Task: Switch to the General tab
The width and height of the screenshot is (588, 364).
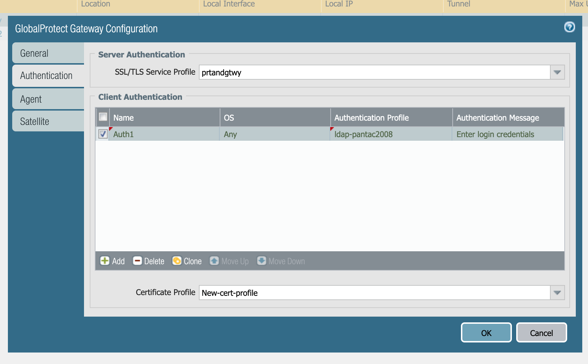Action: click(48, 53)
